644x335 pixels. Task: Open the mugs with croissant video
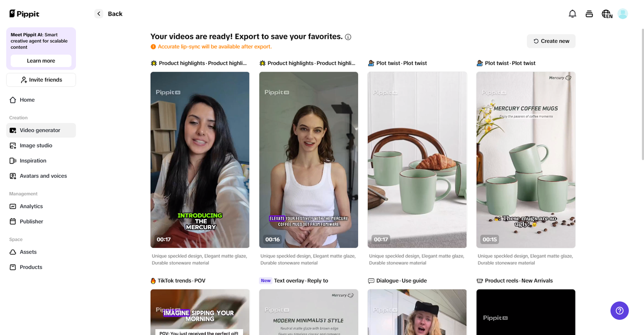pos(417,160)
